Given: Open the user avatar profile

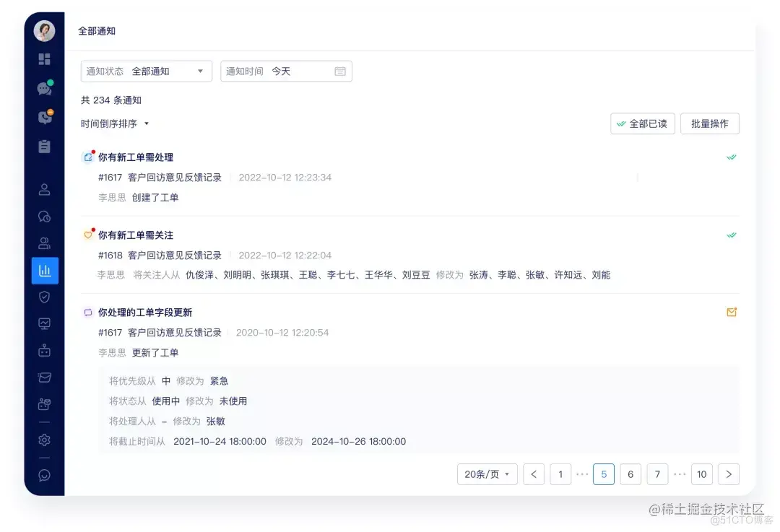Looking at the screenshot, I should pos(44,31).
